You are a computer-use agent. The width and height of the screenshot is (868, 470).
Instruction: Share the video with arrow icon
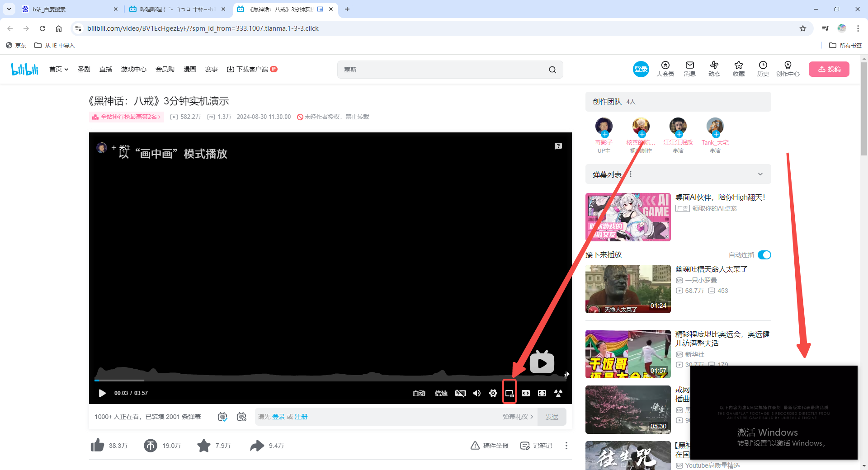(x=257, y=446)
